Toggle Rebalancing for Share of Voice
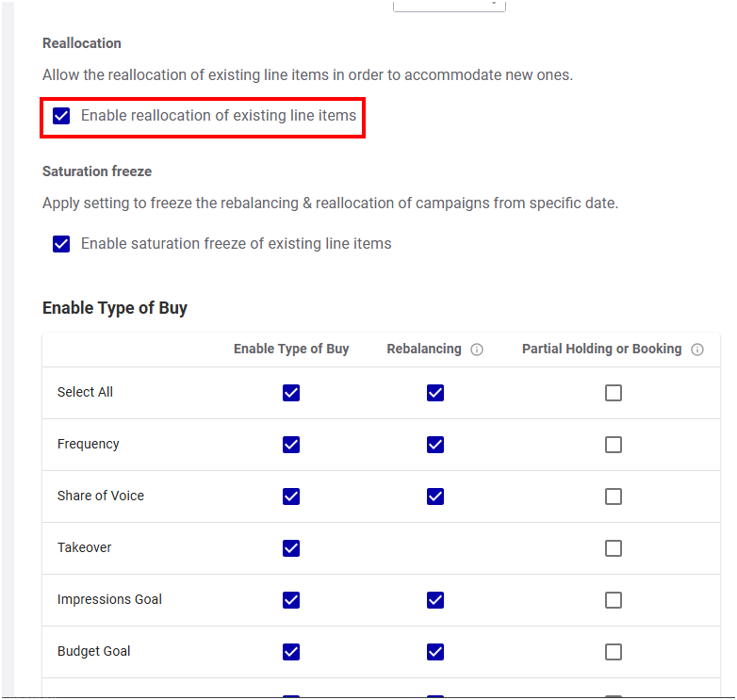The height and width of the screenshot is (700, 737). coord(435,497)
